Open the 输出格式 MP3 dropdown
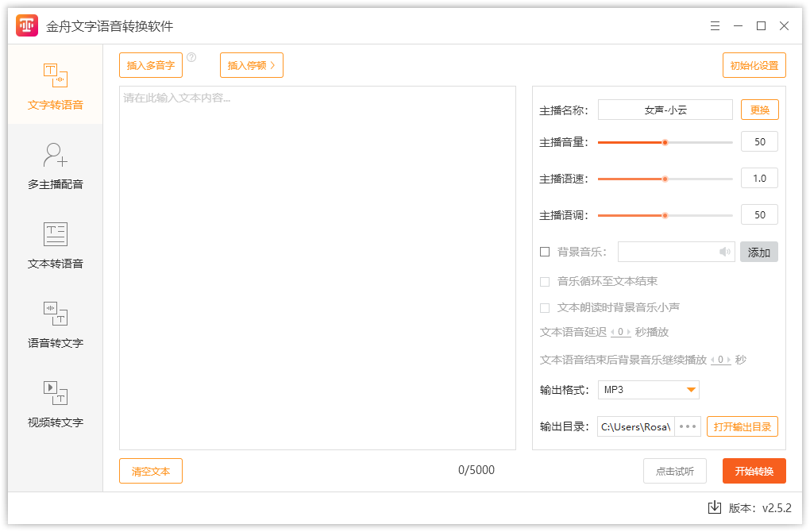This screenshot has width=810, height=532. [x=648, y=390]
